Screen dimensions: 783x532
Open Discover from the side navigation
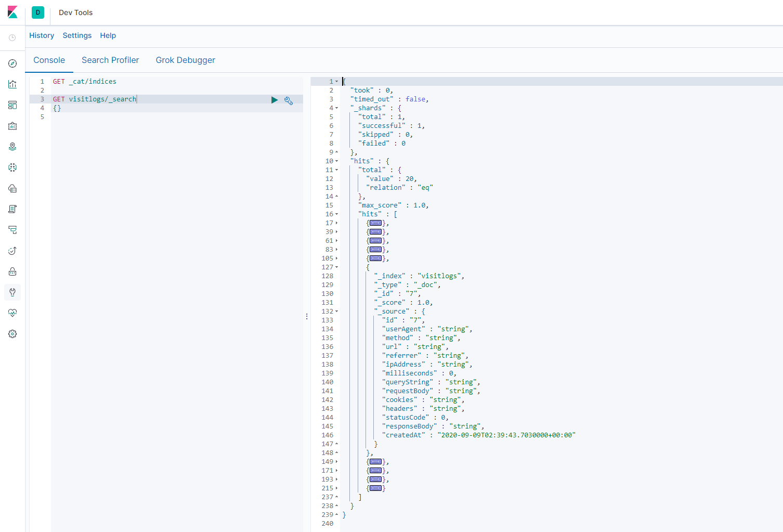[12, 63]
